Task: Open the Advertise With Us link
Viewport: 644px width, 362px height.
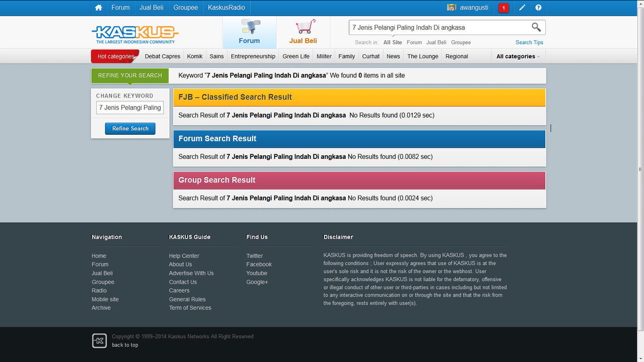Action: click(191, 274)
